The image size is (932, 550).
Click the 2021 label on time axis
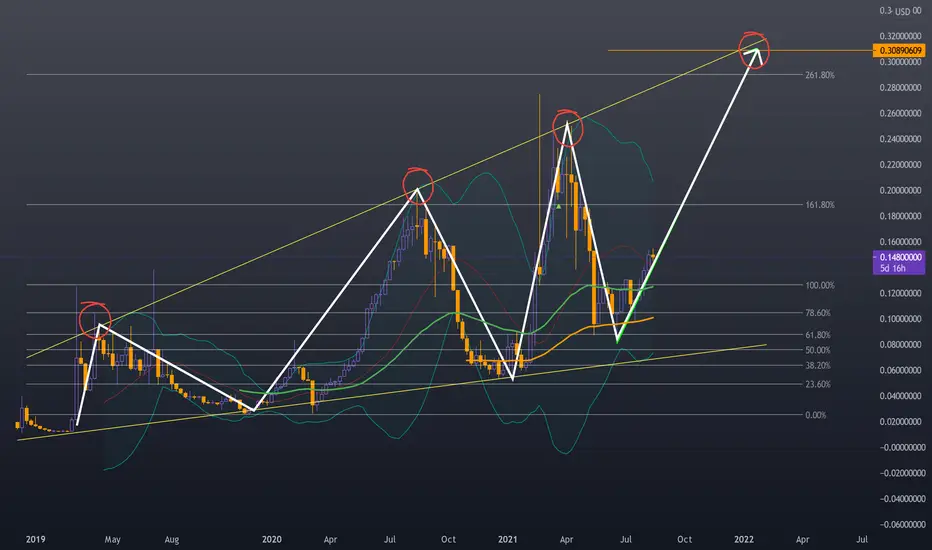pyautogui.click(x=508, y=539)
